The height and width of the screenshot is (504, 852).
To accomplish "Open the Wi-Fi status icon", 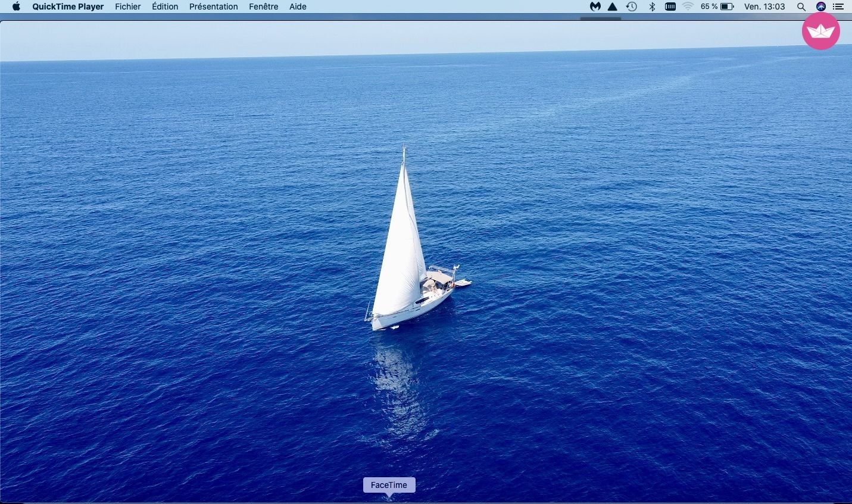I will click(x=689, y=7).
